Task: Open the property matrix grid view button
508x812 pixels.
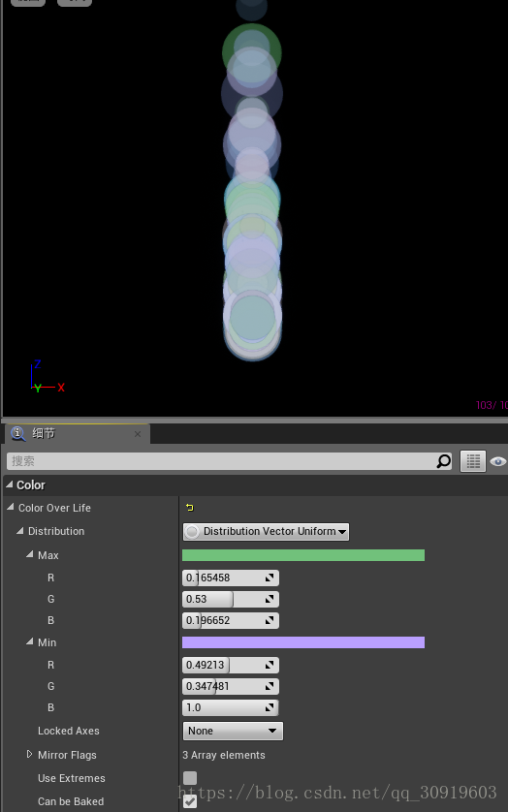Action: [x=473, y=461]
